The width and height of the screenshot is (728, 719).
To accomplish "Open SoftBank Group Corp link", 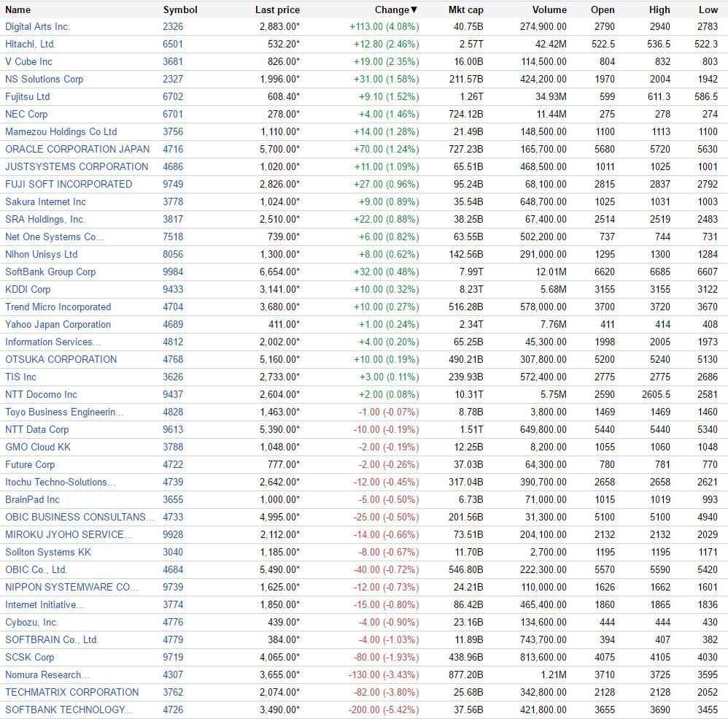I will (x=50, y=272).
